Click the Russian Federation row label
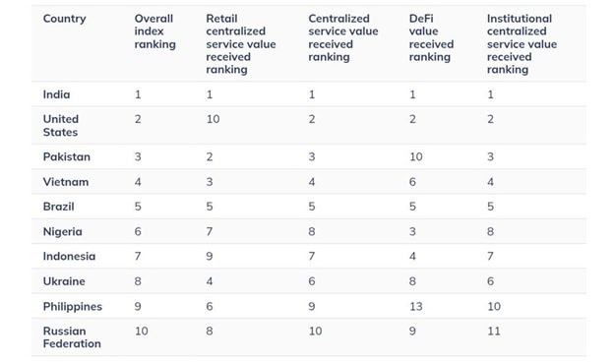Screen dimensions: 614x364 (72, 337)
